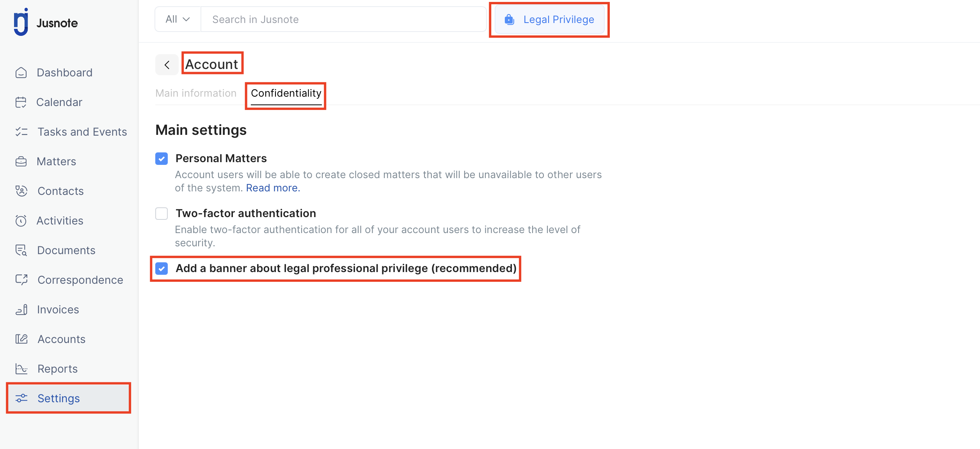Disable the Personal Matters checkbox
Image resolution: width=980 pixels, height=449 pixels.
point(162,159)
